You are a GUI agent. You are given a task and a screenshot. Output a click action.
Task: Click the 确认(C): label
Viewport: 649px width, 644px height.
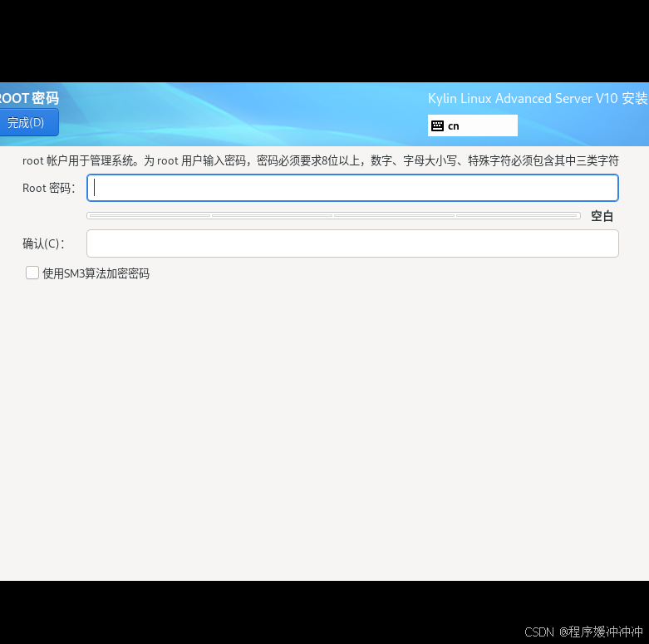(44, 243)
